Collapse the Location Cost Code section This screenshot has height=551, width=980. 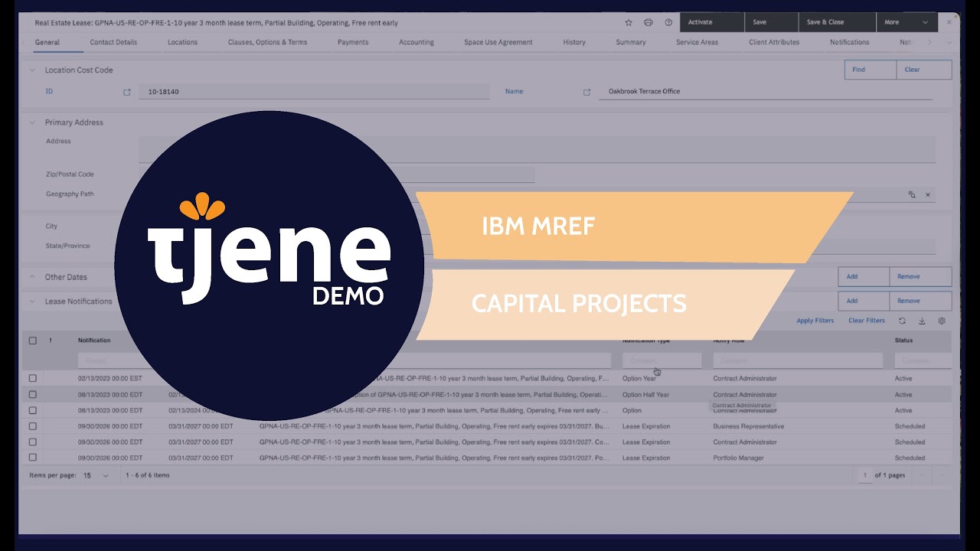tap(32, 70)
